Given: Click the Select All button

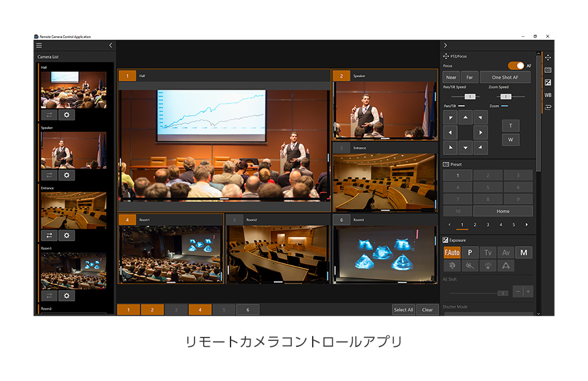Looking at the screenshot, I should 403,309.
